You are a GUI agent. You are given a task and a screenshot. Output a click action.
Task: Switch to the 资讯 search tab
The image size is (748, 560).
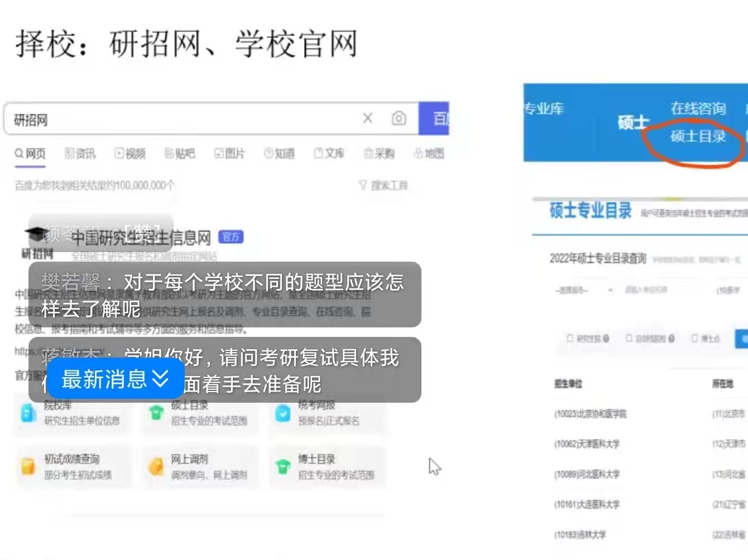click(x=80, y=153)
